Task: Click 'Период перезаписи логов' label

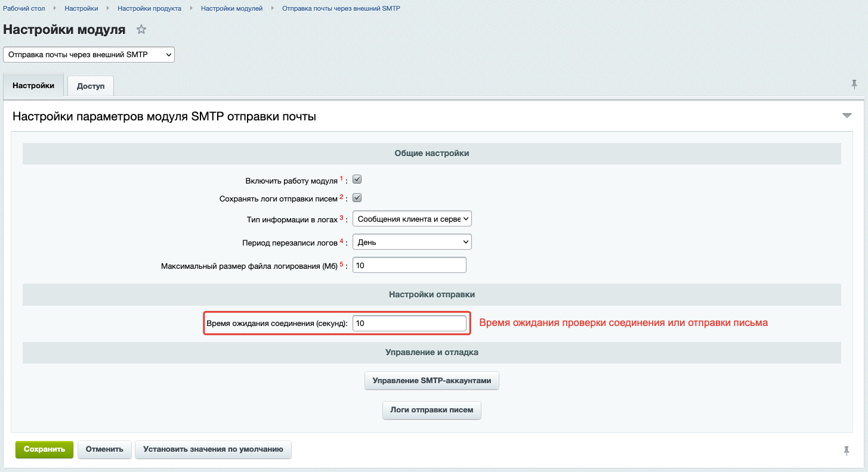Action: click(x=291, y=243)
